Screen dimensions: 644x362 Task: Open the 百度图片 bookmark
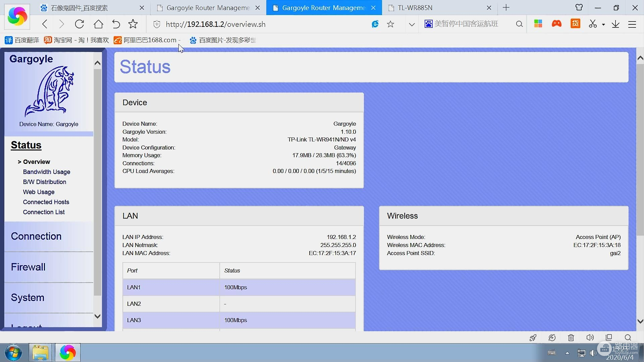223,40
